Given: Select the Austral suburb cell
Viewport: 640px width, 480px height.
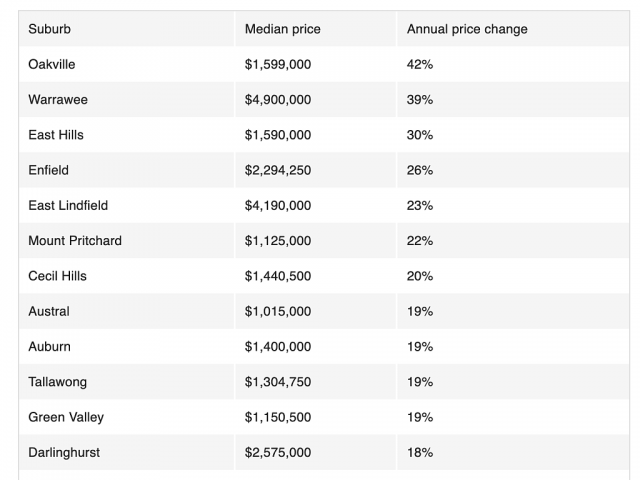Looking at the screenshot, I should coord(49,311).
